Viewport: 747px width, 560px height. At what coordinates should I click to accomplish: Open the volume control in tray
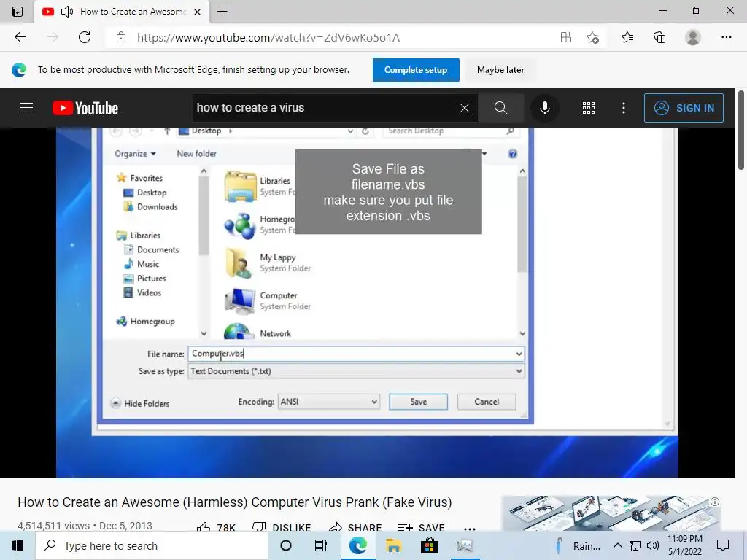point(653,545)
